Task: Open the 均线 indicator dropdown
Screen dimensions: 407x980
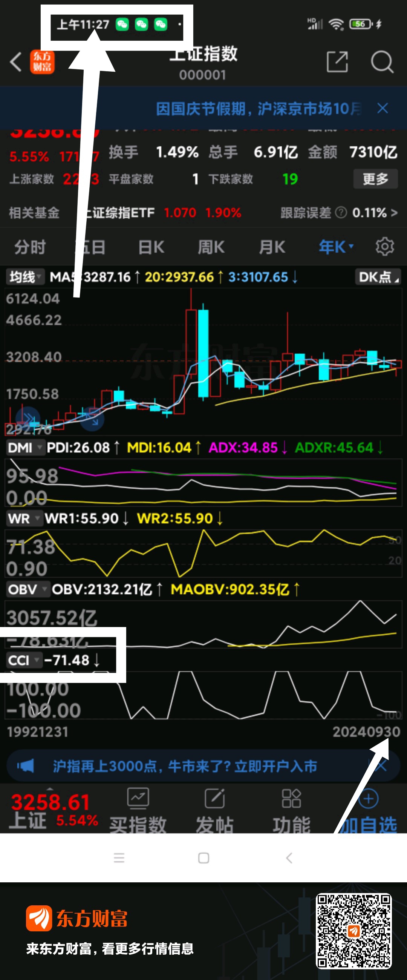Action: [x=25, y=276]
